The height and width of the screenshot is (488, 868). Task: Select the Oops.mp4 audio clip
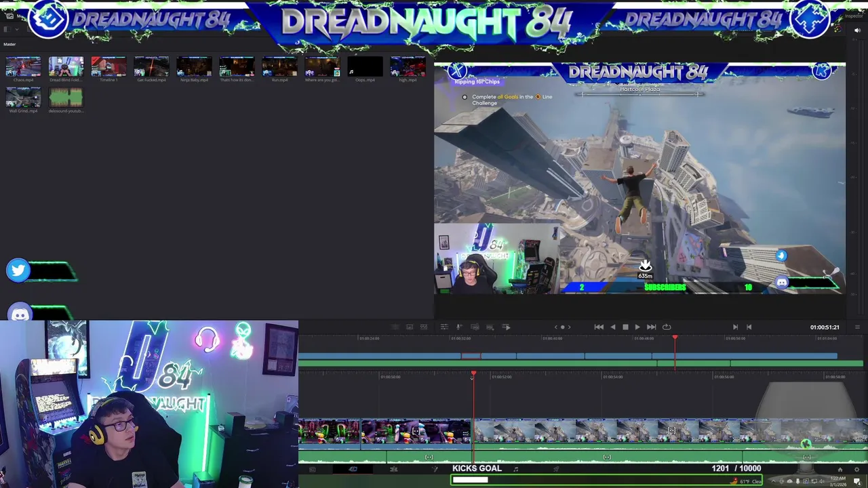(365, 67)
